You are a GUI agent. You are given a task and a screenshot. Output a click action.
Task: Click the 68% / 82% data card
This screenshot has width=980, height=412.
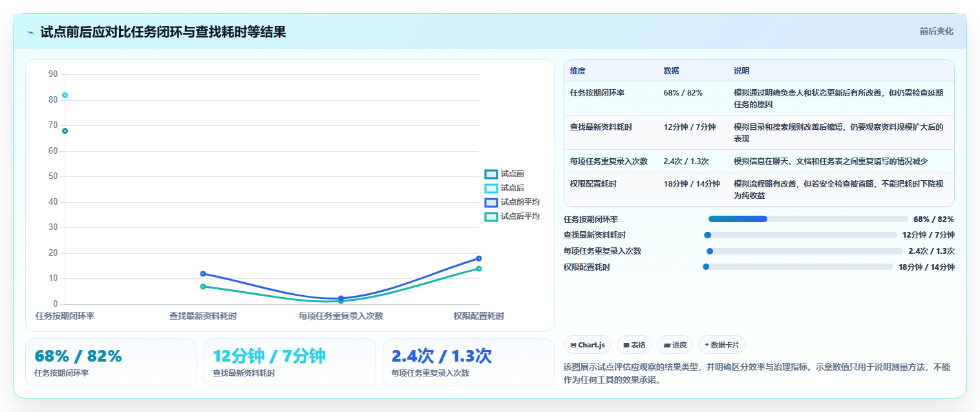[x=111, y=362]
